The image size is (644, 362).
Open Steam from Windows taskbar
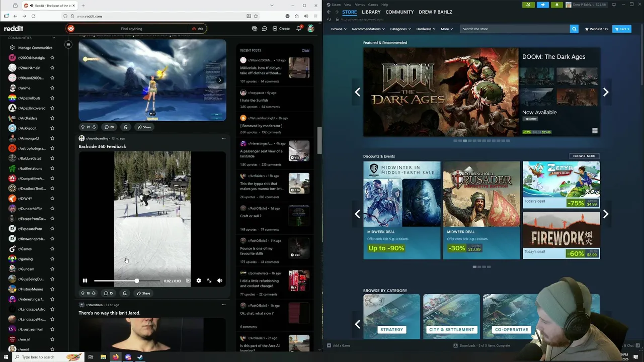(140, 357)
